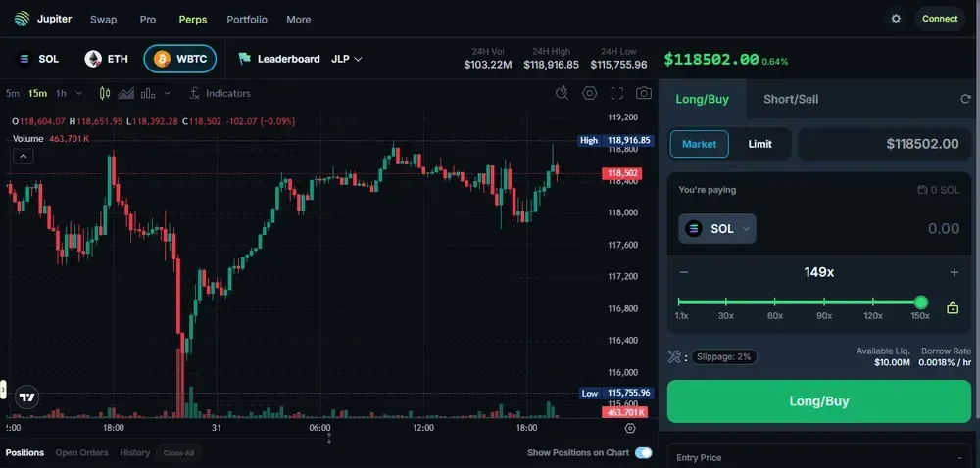Screen dimensions: 980x468
Task: Select the bar chart style icon
Action: (x=148, y=94)
